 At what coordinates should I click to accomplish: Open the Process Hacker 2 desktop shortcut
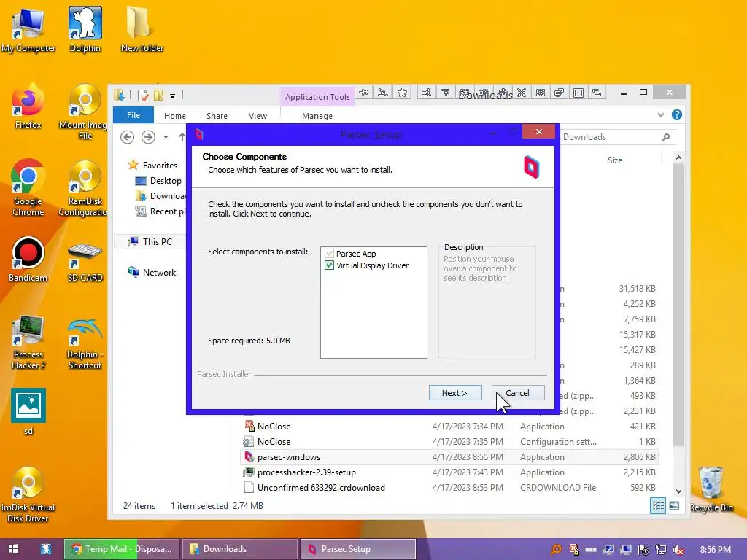pyautogui.click(x=28, y=343)
